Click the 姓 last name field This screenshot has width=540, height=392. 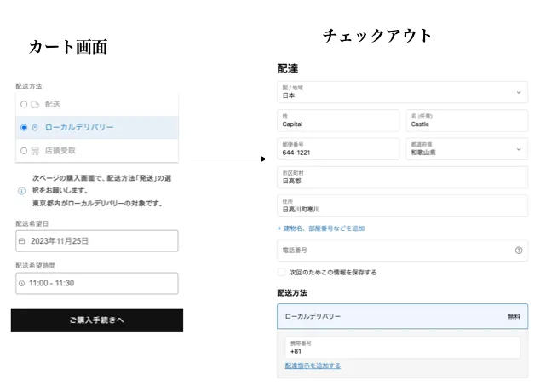[337, 120]
